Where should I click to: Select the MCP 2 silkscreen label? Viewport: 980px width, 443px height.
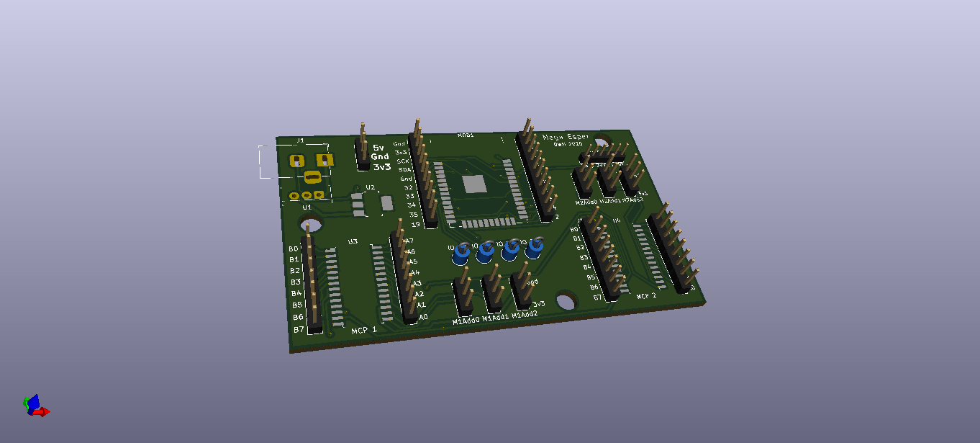[x=647, y=295]
